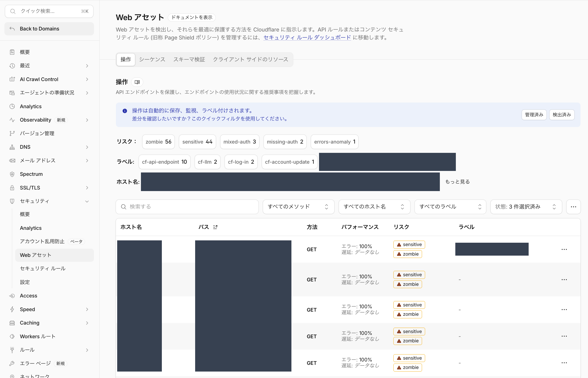The image size is (588, 378).
Task: Switch to the スキーマ検証 tab
Action: (x=189, y=59)
